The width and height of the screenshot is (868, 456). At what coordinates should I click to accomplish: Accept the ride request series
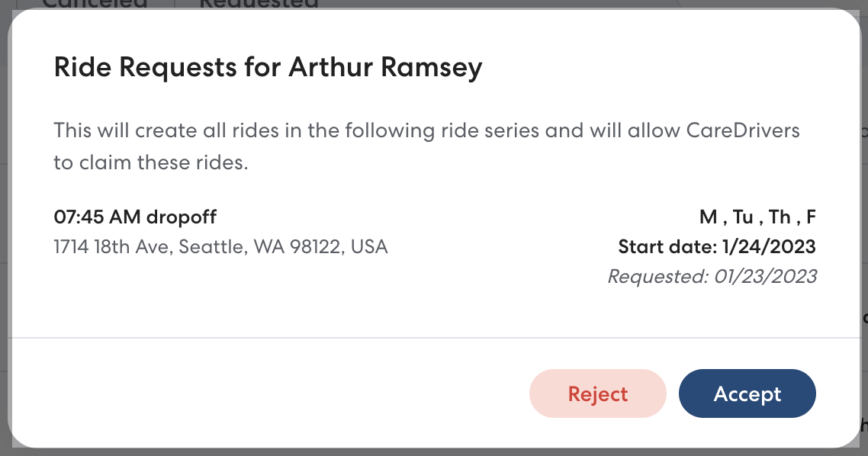tap(747, 393)
